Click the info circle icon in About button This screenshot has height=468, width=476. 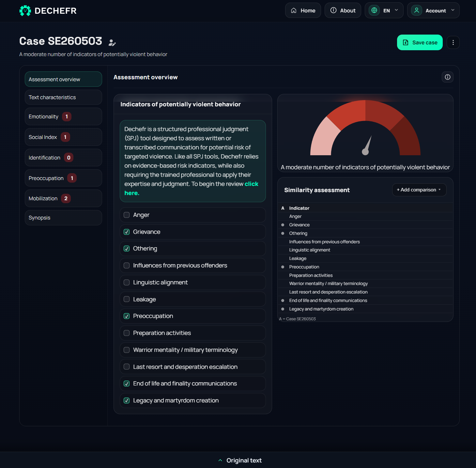click(x=333, y=10)
